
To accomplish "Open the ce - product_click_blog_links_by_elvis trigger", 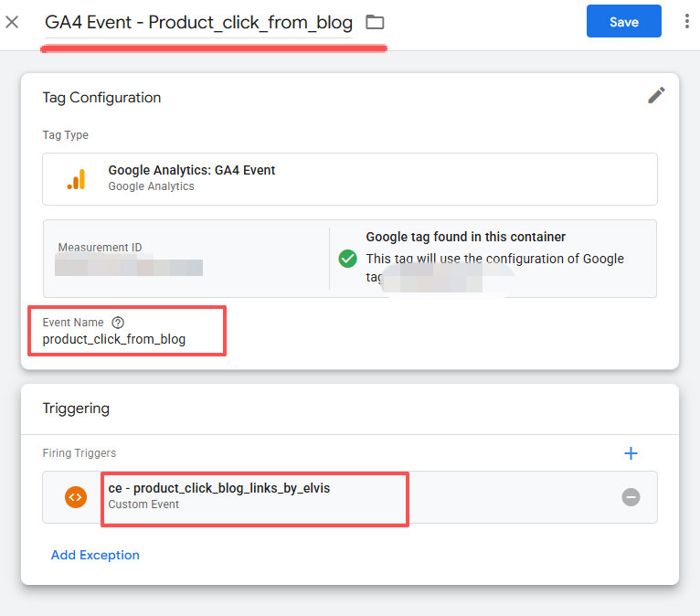I will click(219, 489).
